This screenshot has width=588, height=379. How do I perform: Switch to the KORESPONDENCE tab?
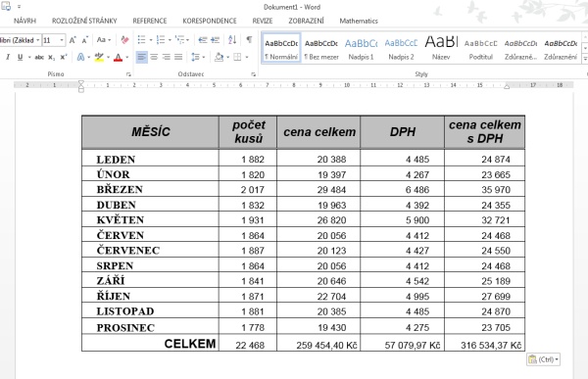pyautogui.click(x=210, y=21)
